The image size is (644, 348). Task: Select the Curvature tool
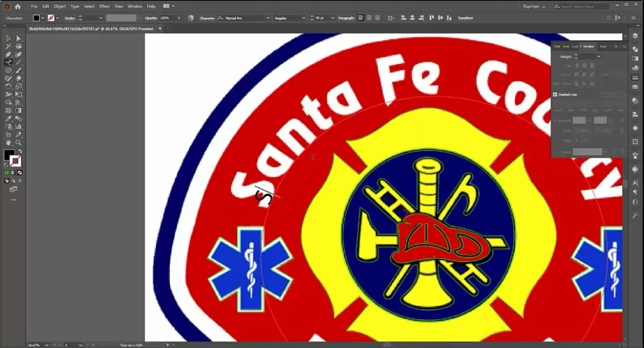[x=18, y=54]
